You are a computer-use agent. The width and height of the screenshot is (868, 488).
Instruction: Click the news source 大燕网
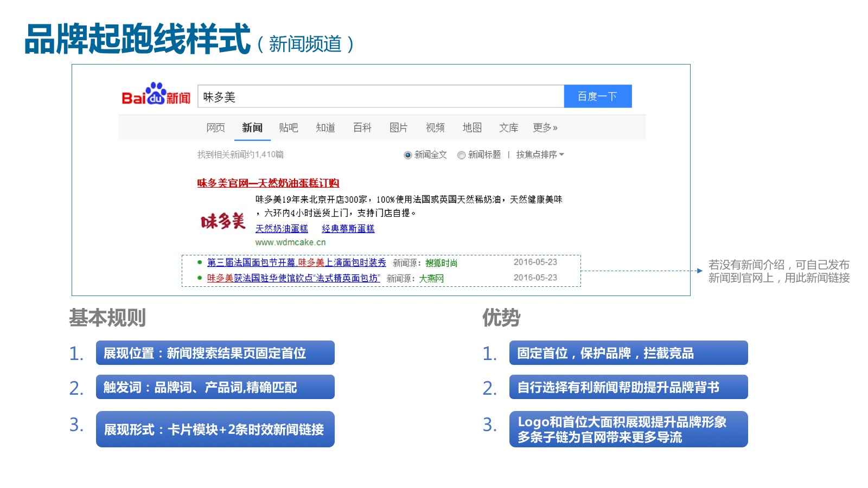tap(431, 278)
